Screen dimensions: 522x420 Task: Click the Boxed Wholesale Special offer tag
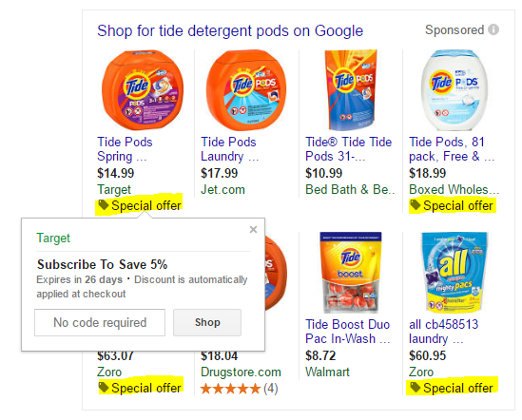(453, 205)
